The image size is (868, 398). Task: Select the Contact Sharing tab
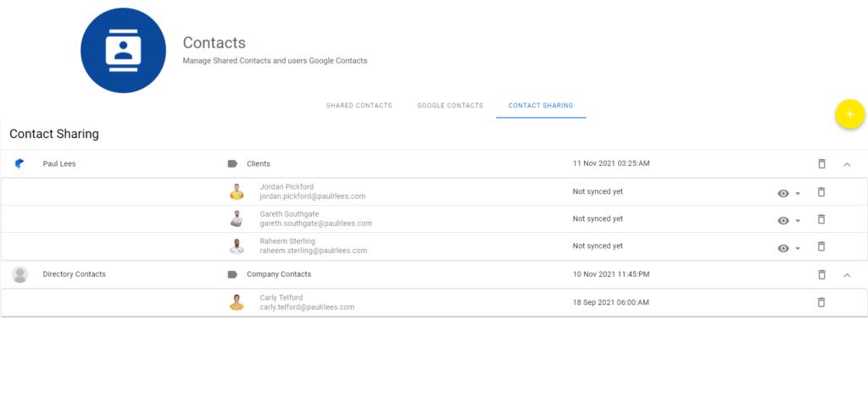[x=541, y=106]
